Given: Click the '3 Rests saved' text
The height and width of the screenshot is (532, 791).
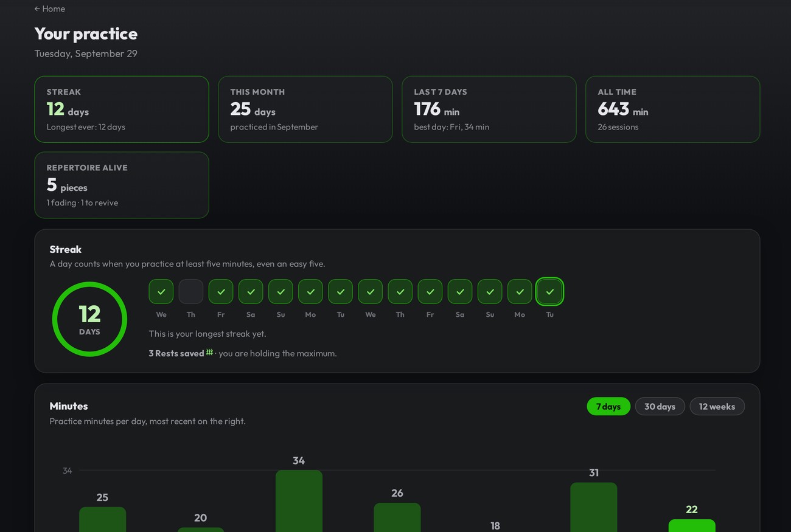Looking at the screenshot, I should [176, 353].
